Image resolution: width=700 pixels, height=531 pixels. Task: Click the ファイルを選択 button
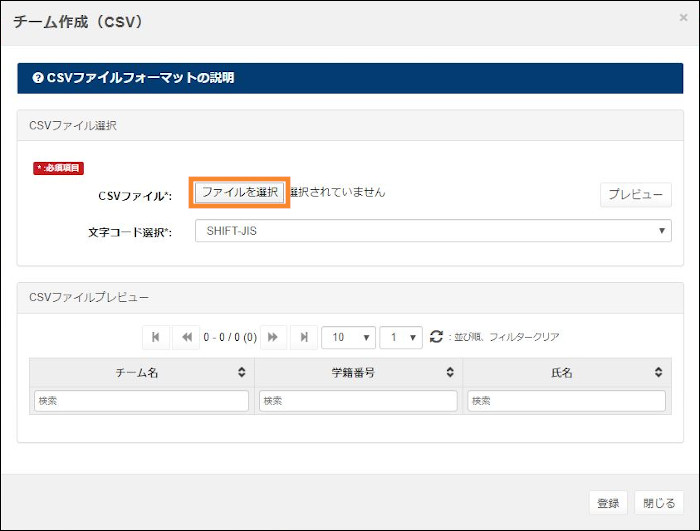[x=239, y=192]
